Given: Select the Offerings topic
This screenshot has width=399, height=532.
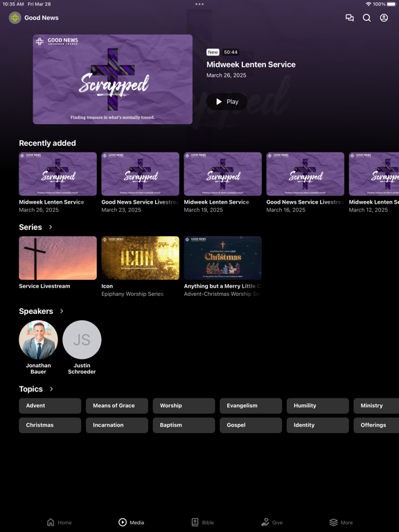Looking at the screenshot, I should (376, 425).
